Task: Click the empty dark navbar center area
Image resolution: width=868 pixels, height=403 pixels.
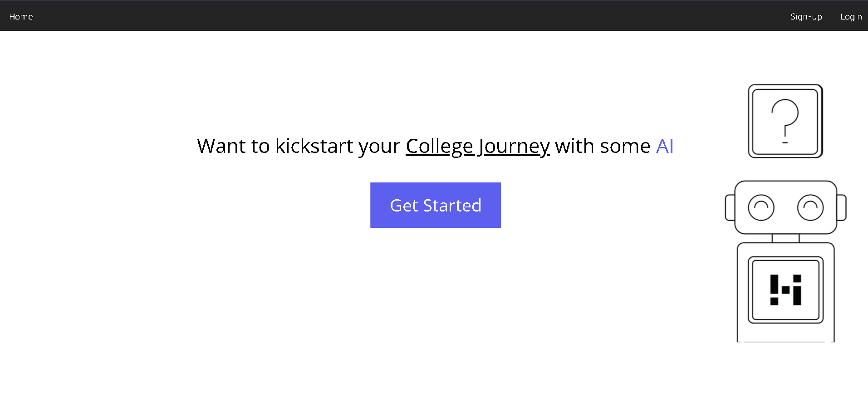Action: coord(408,16)
